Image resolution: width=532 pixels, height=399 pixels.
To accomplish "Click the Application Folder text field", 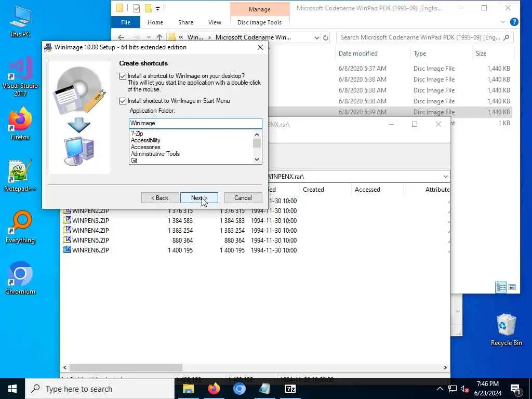I will (x=195, y=123).
